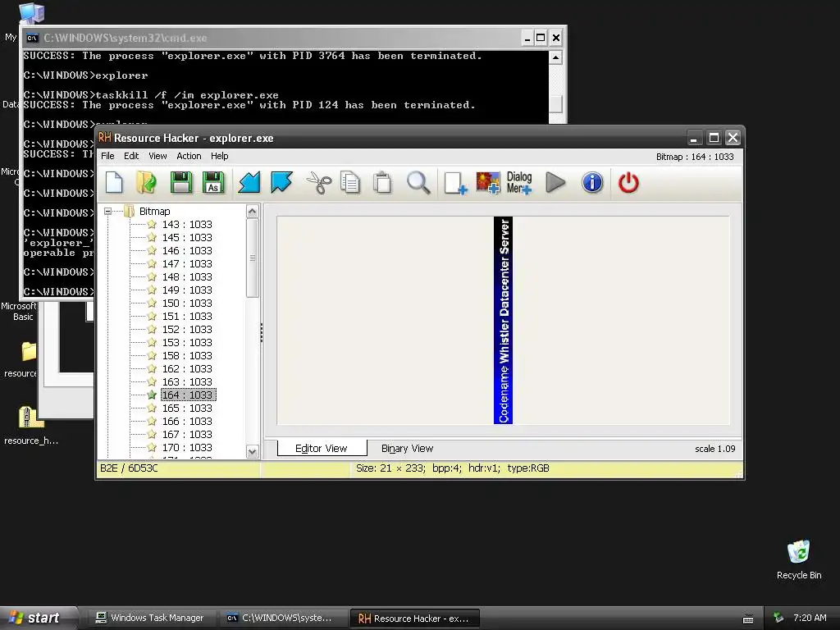Click the Paste clipboard icon

coord(382,183)
